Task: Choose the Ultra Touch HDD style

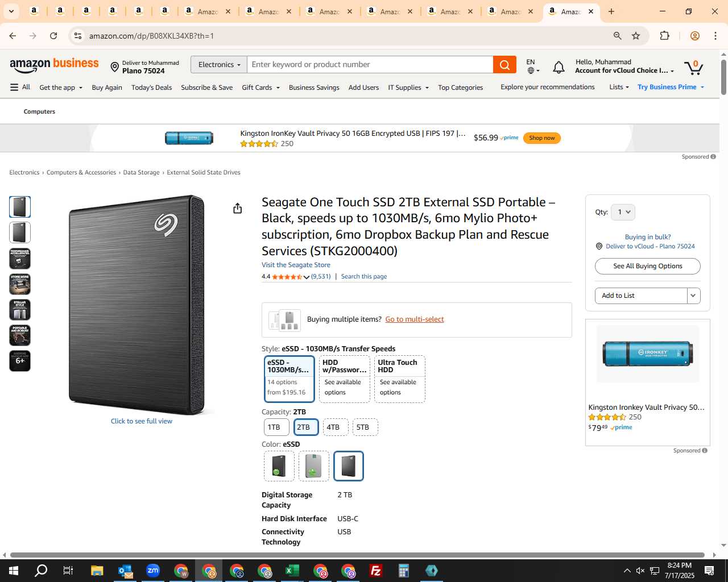Action: coord(400,379)
